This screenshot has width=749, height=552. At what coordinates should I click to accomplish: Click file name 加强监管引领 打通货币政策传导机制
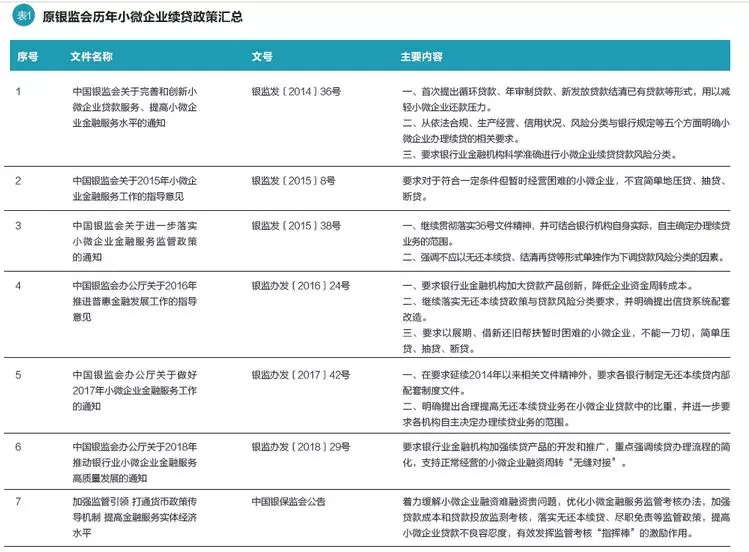tap(135, 518)
